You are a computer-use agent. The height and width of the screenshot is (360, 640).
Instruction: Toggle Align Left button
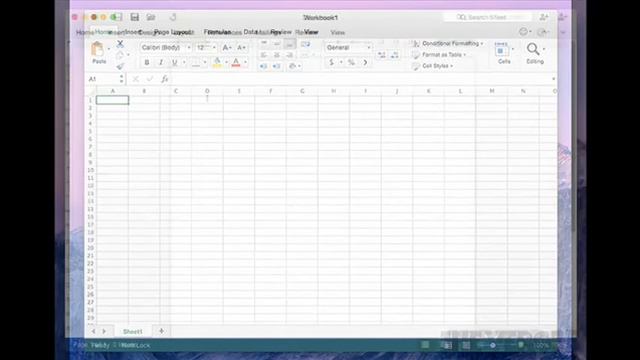click(264, 55)
